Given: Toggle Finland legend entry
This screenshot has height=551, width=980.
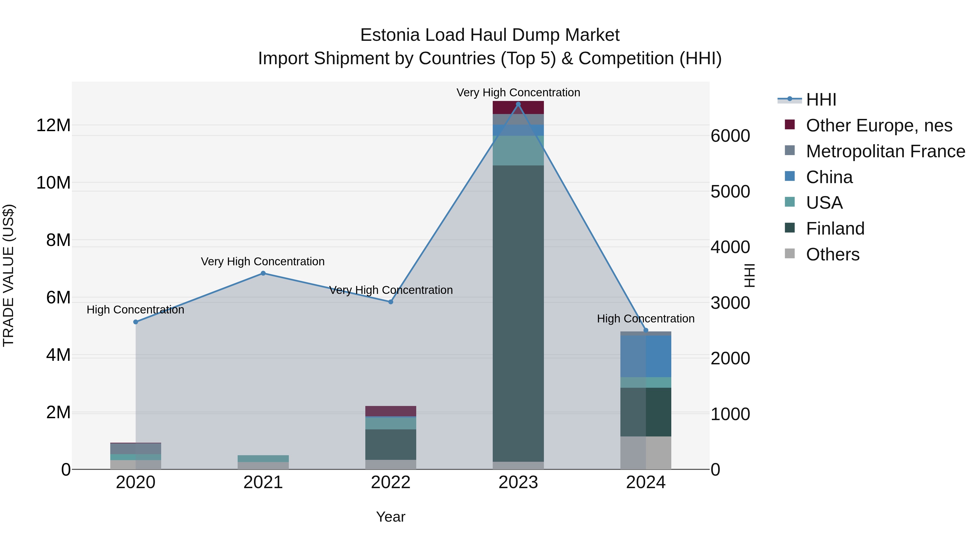Looking at the screenshot, I should [x=825, y=229].
